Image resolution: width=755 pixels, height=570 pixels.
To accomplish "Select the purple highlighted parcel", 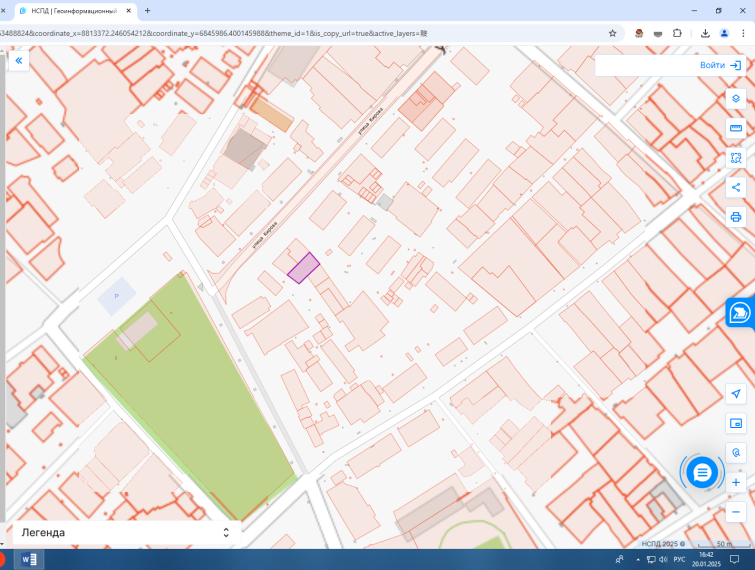I will (303, 268).
